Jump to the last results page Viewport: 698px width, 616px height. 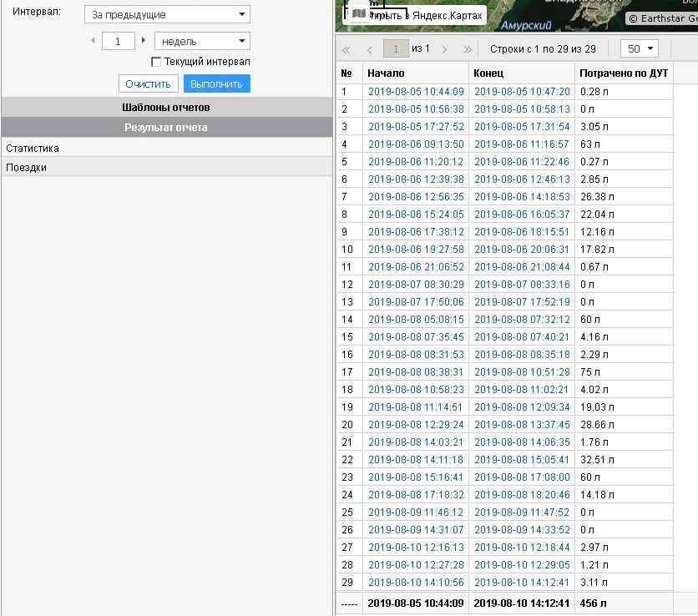(x=468, y=49)
